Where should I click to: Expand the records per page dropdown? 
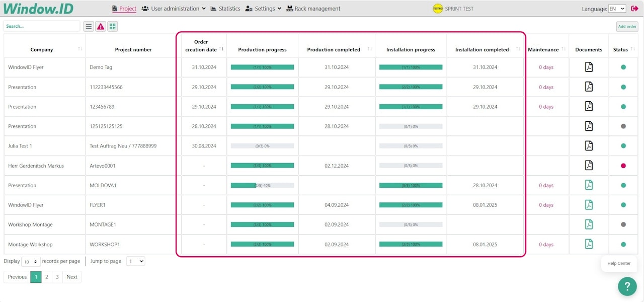pyautogui.click(x=31, y=262)
